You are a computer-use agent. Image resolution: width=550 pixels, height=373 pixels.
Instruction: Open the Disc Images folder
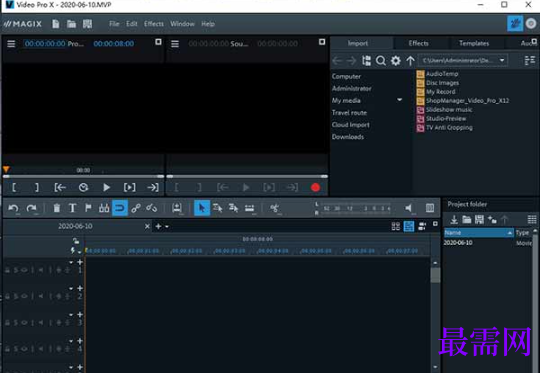click(x=438, y=83)
